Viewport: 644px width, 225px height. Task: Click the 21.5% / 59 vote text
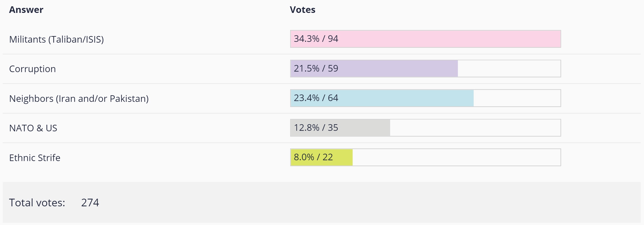point(316,68)
